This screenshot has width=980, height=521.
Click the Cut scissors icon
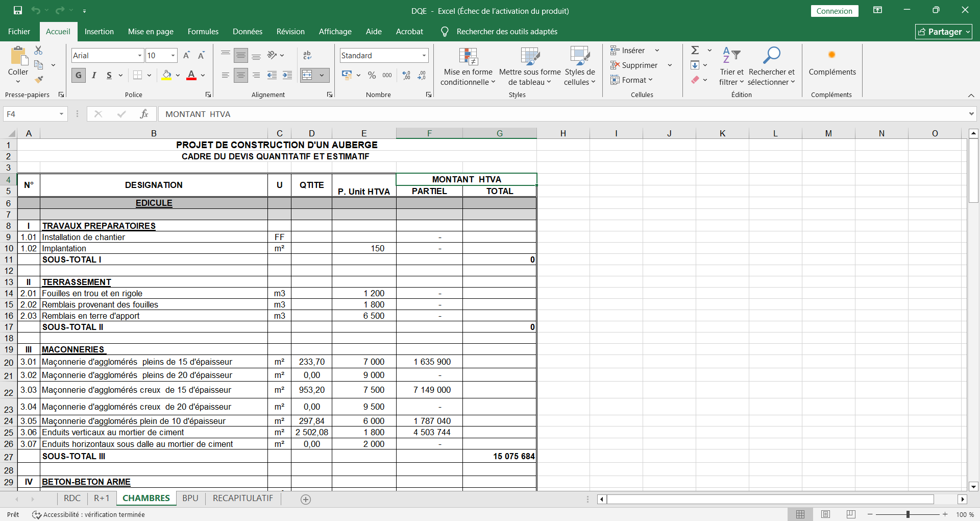point(38,50)
